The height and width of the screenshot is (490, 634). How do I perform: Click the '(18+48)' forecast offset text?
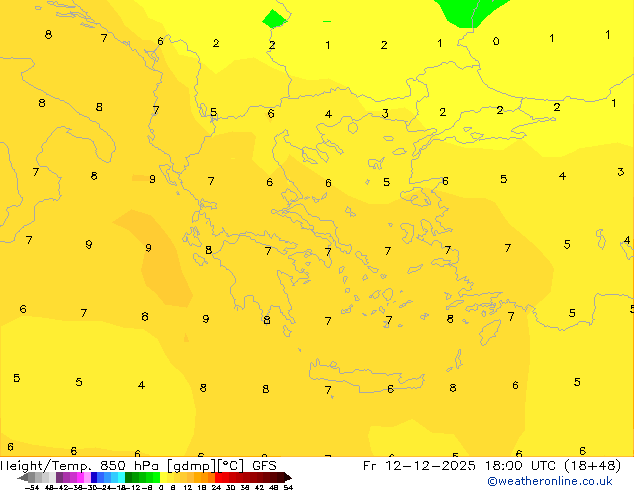pos(592,466)
